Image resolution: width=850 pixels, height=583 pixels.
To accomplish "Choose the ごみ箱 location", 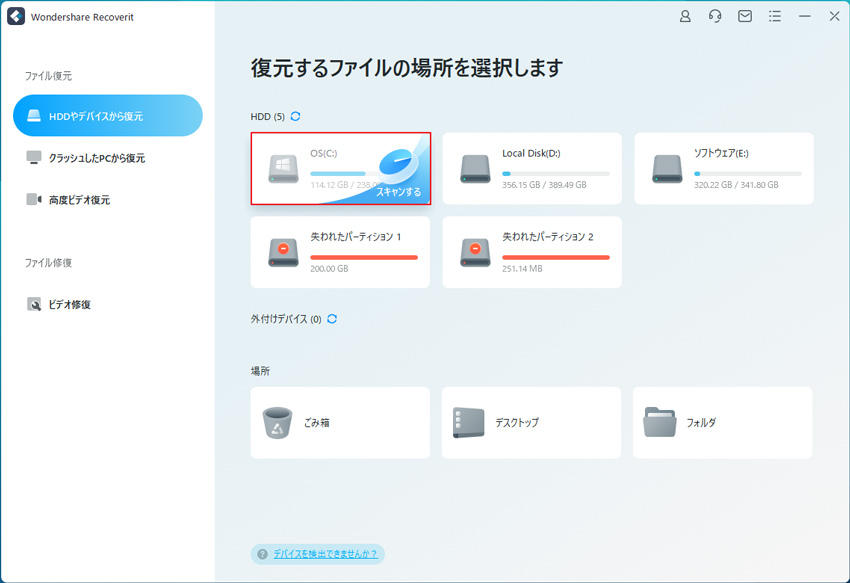I will point(340,422).
